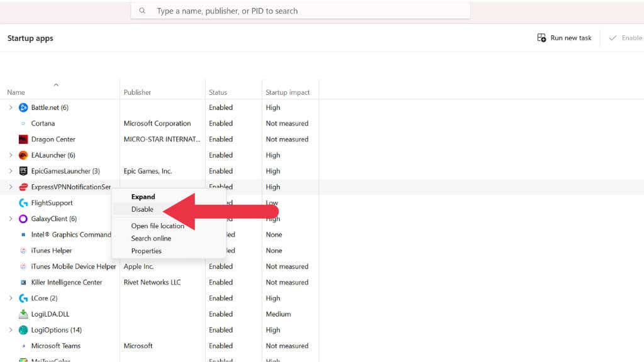Select the LogiLDA.DLL row name
The height and width of the screenshot is (362, 644).
point(50,314)
